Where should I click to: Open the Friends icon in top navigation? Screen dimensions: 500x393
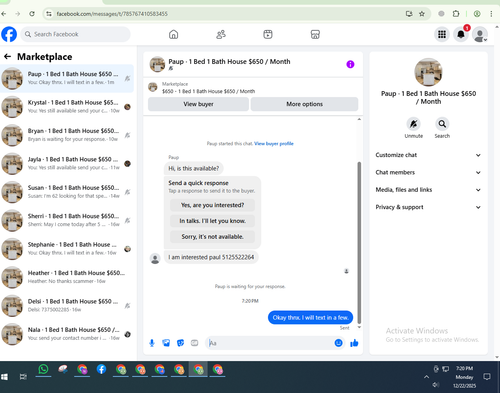(221, 34)
